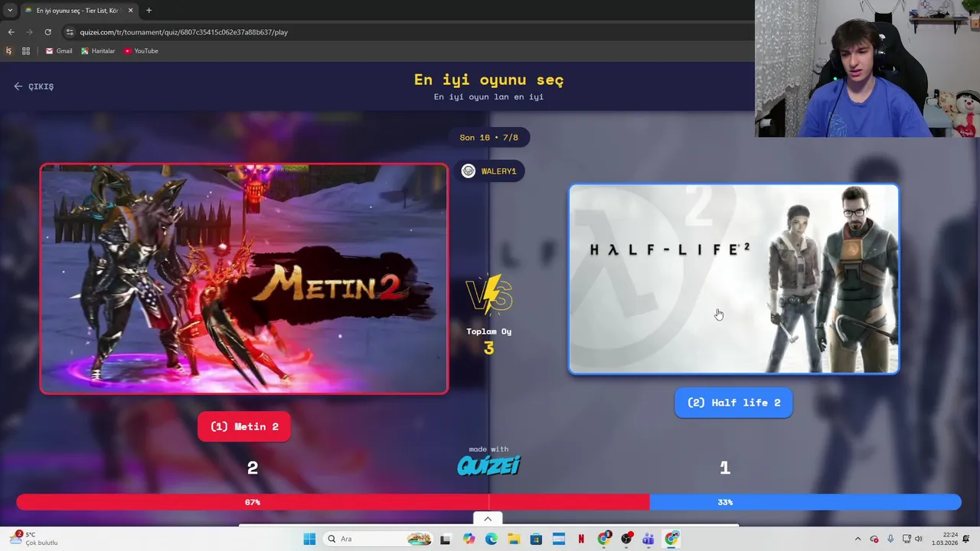
Task: Click Metin 2 vote count '2'
Action: (253, 468)
